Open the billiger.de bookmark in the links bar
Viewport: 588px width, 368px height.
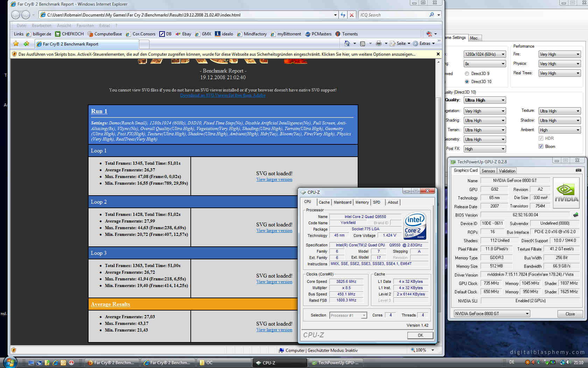(x=38, y=34)
